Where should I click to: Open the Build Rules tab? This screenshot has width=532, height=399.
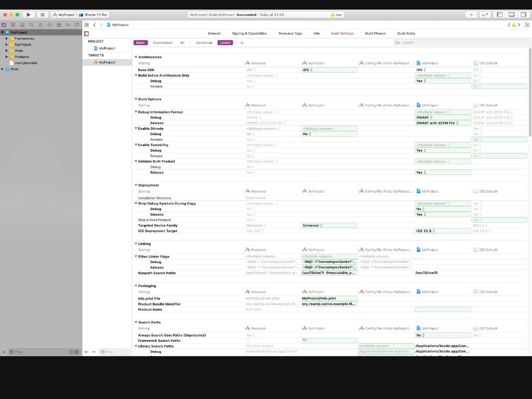[x=406, y=34]
